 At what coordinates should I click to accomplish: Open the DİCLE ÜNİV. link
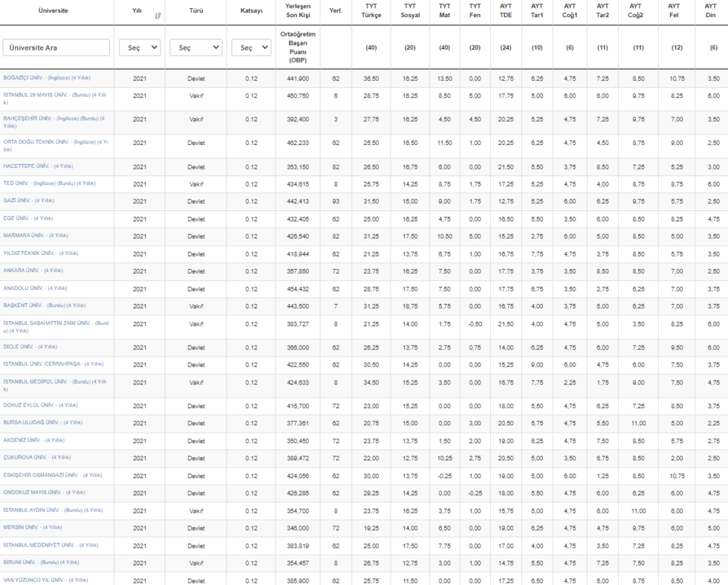[x=30, y=346]
